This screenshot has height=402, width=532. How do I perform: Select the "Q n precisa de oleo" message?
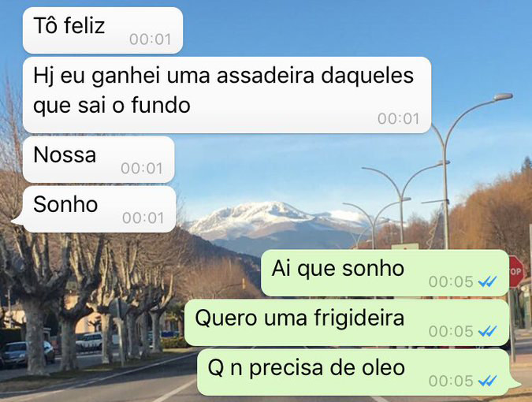click(x=359, y=373)
